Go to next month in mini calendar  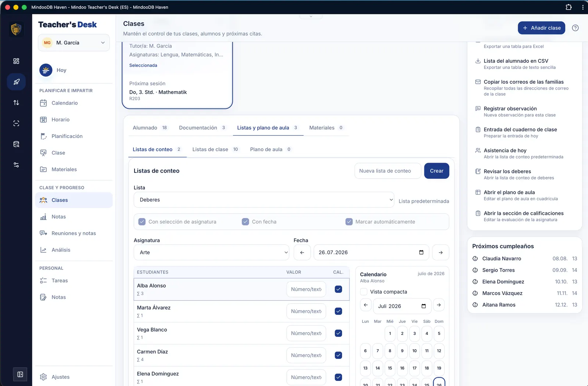click(439, 305)
